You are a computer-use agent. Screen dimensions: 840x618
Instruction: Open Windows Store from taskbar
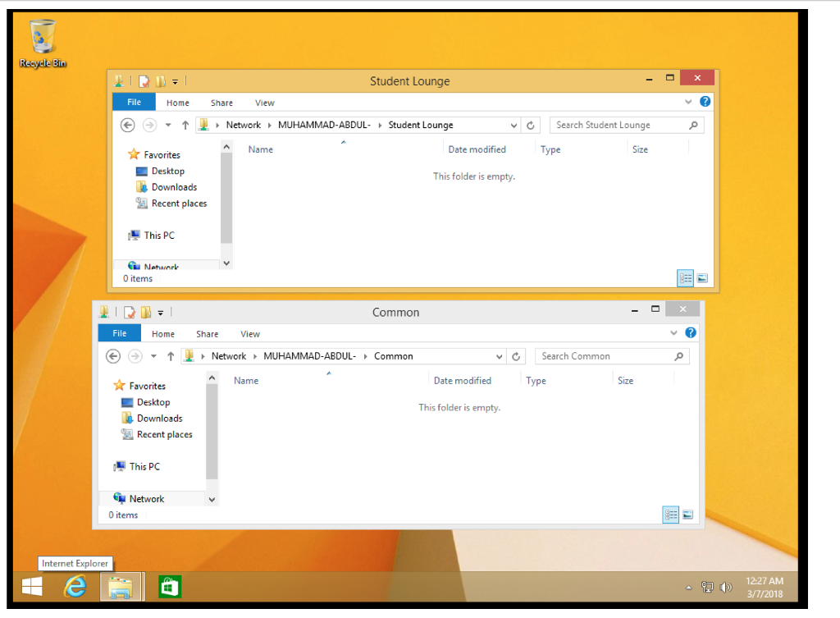pyautogui.click(x=169, y=586)
